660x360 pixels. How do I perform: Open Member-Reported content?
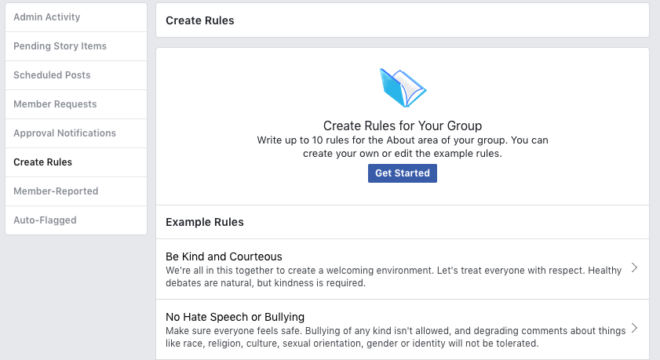tap(76, 192)
